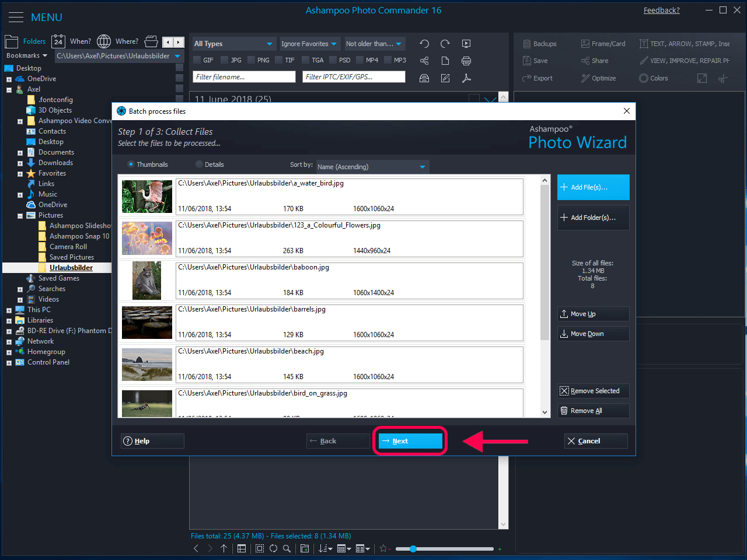Click the Add Folder(s) button
Image resolution: width=747 pixels, height=560 pixels.
click(x=593, y=218)
